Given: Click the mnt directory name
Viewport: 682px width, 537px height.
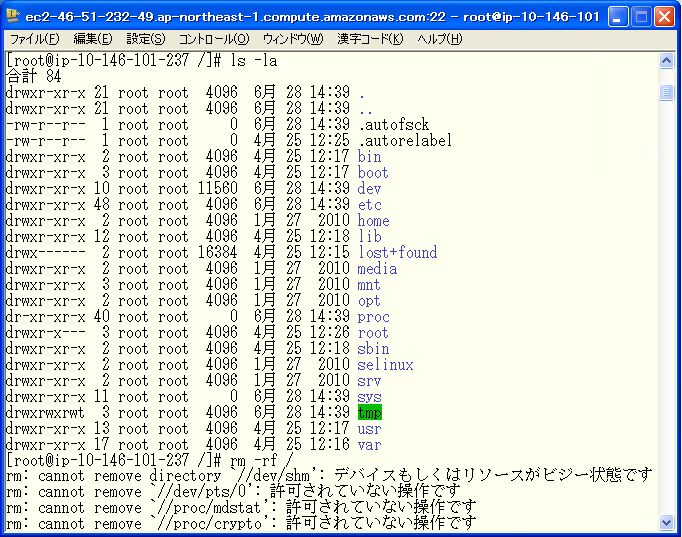Looking at the screenshot, I should click(369, 285).
